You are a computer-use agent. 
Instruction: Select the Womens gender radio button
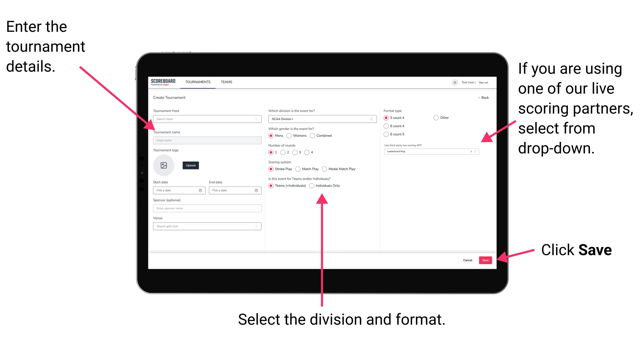pyautogui.click(x=290, y=136)
